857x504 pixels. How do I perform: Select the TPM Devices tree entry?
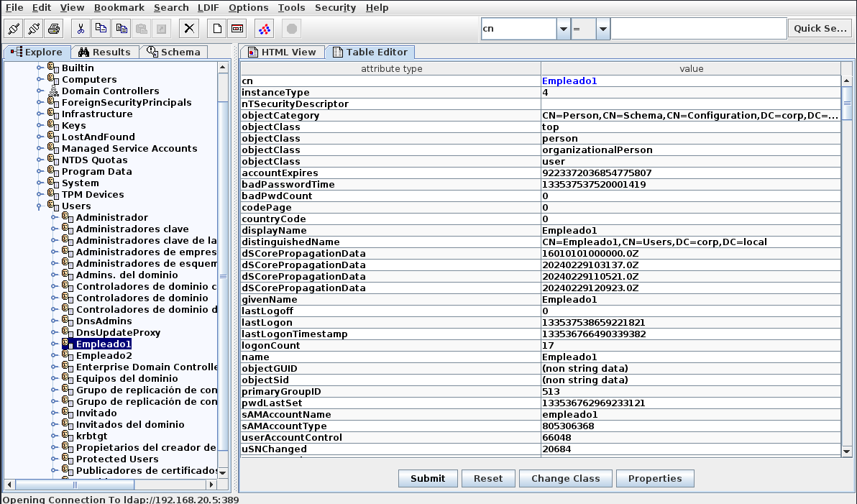(x=92, y=195)
